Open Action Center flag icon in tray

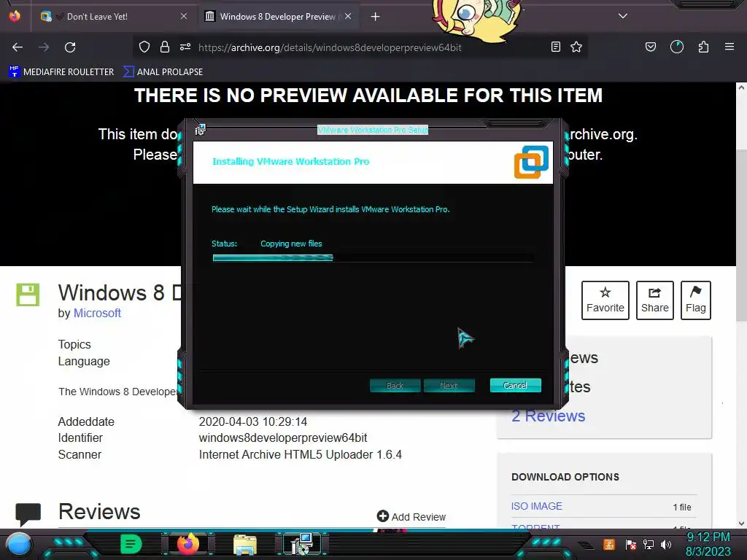pyautogui.click(x=631, y=544)
